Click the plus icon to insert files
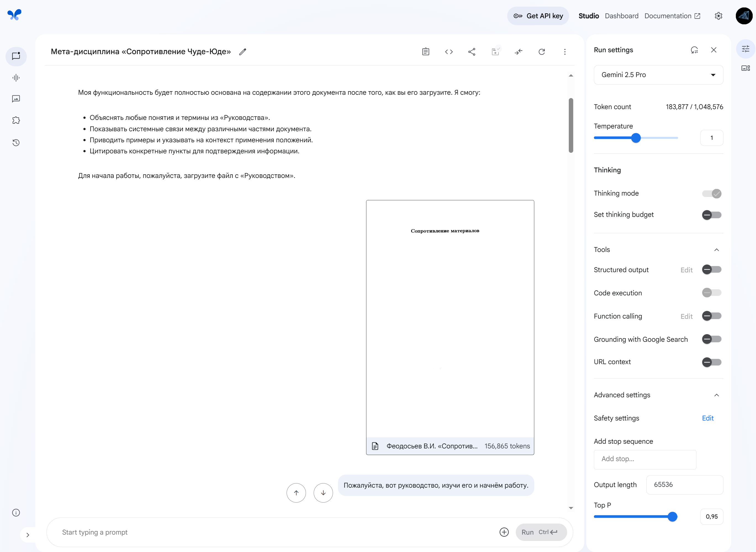Screen dimensions: 756x552 point(504,532)
